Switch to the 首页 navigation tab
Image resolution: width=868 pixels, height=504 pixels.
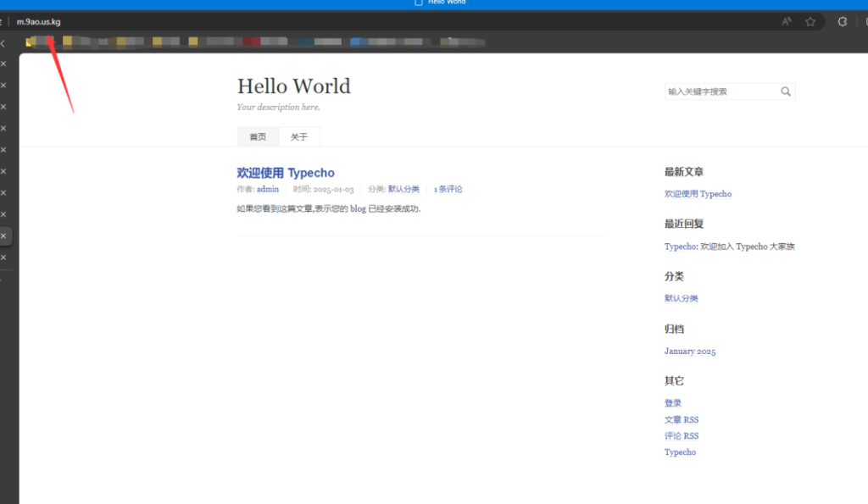[x=258, y=137]
